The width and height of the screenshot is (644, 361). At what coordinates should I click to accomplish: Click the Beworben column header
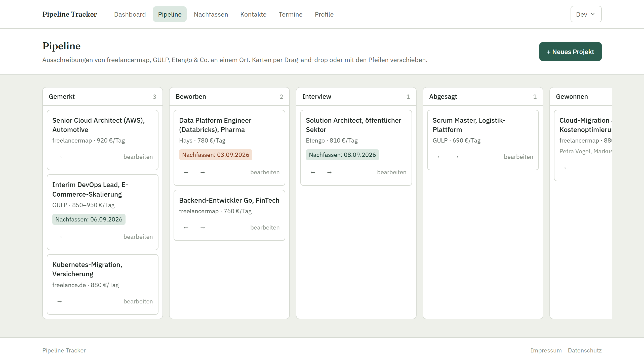(229, 97)
